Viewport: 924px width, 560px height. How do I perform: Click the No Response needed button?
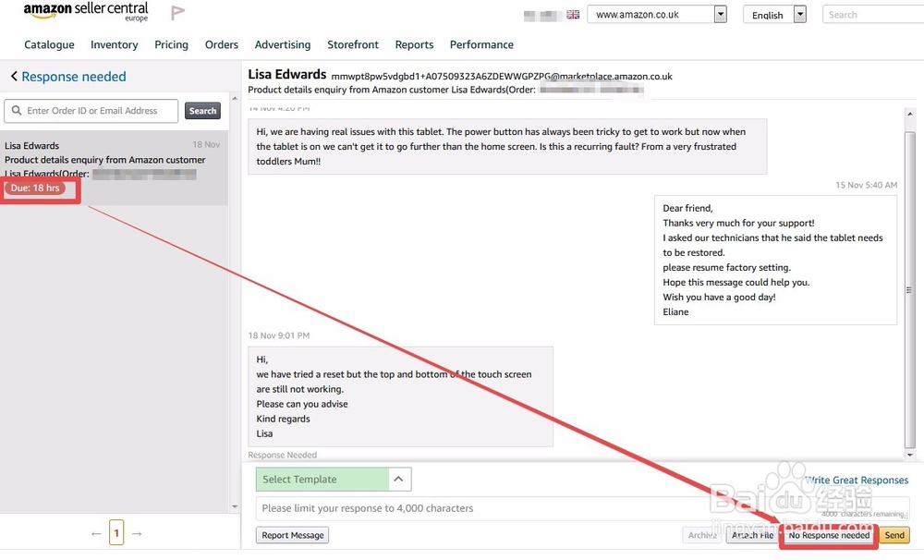(829, 535)
